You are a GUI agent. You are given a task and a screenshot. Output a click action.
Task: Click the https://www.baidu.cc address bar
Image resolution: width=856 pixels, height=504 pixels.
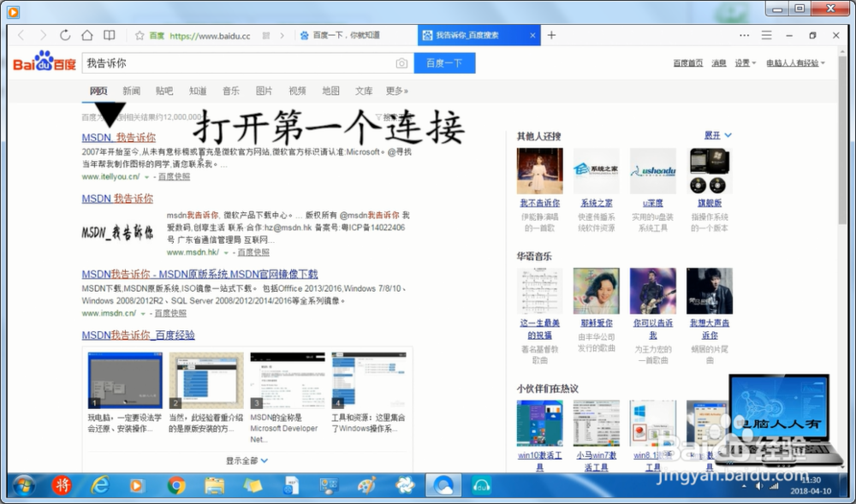click(211, 36)
